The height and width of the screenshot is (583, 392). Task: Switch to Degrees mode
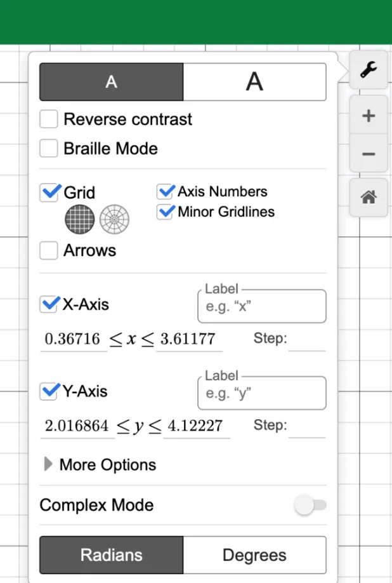coord(255,554)
